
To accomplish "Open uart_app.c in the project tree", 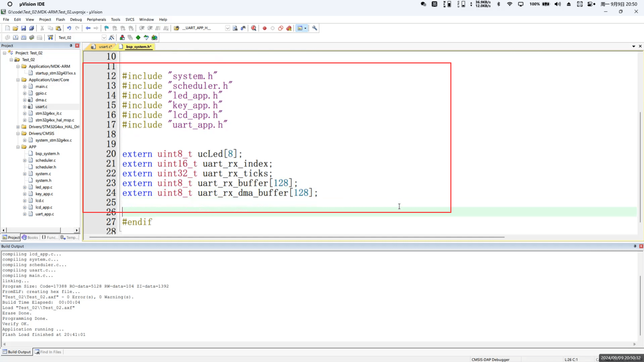I will click(x=44, y=214).
